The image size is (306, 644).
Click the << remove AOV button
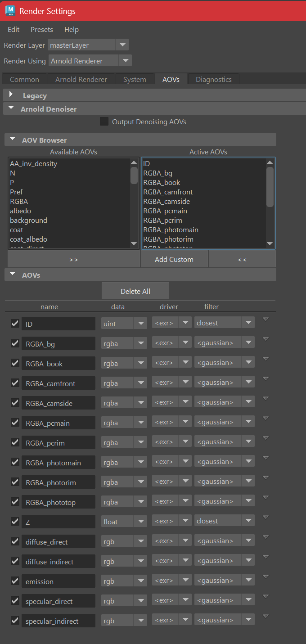click(242, 259)
